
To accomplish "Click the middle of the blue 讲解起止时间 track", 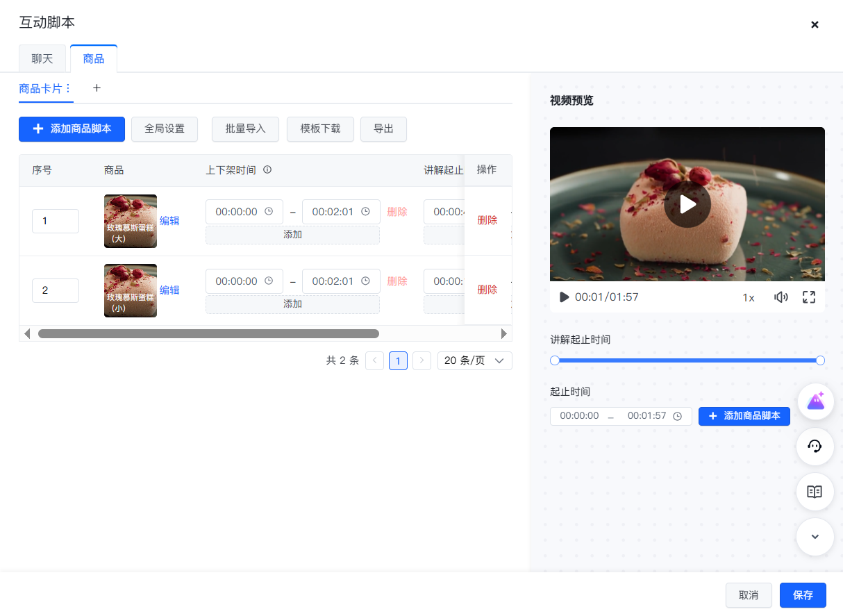I will 687,360.
